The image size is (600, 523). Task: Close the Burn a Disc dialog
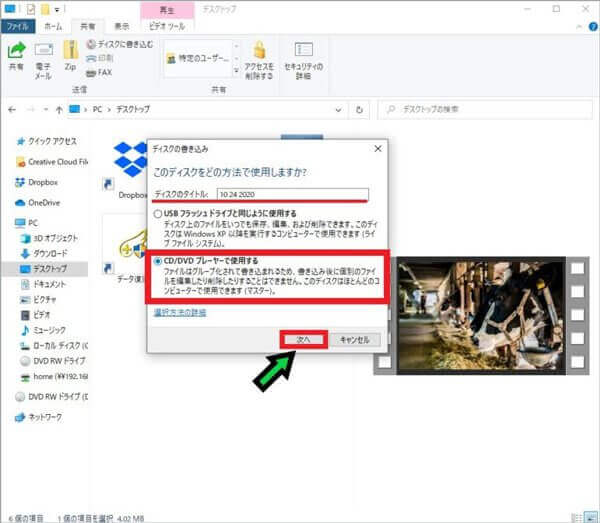point(378,149)
